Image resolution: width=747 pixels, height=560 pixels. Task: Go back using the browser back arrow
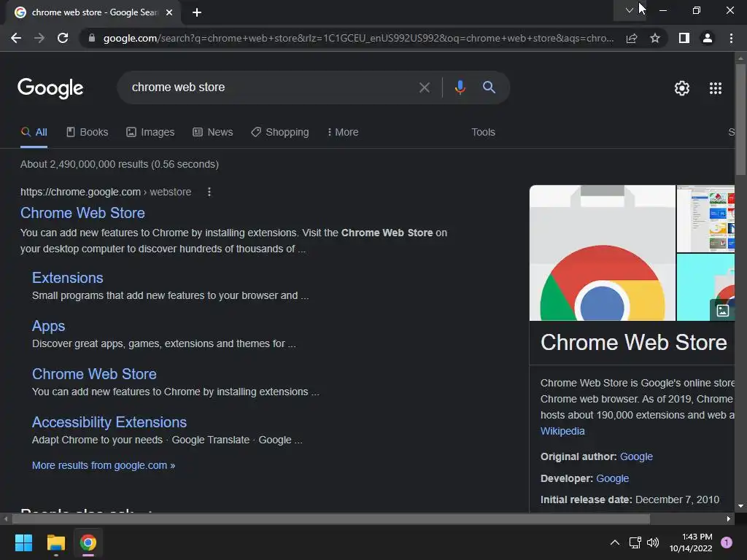pyautogui.click(x=16, y=38)
